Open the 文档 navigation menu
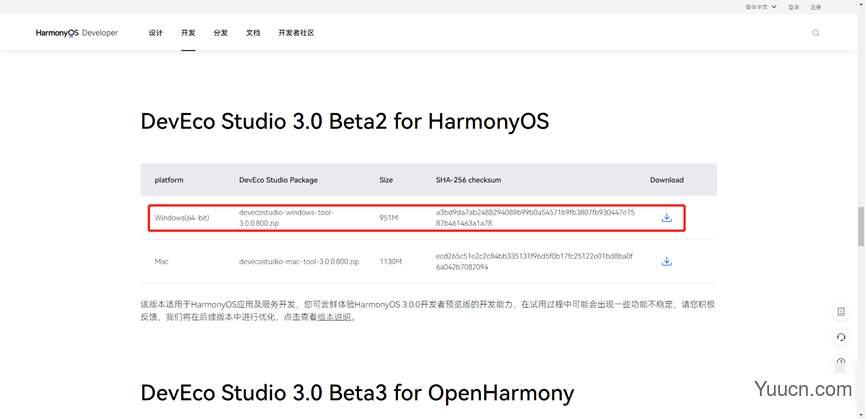The image size is (865, 419). coord(253,33)
